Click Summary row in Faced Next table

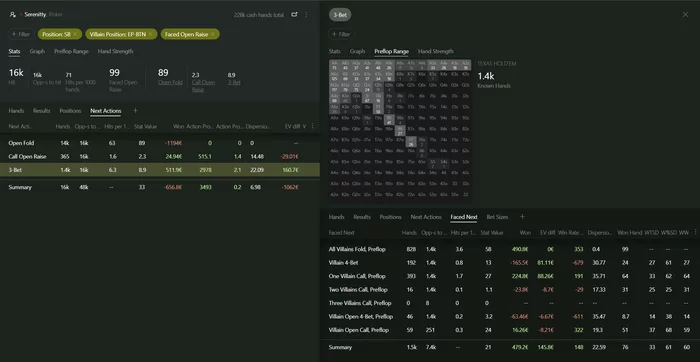point(510,347)
